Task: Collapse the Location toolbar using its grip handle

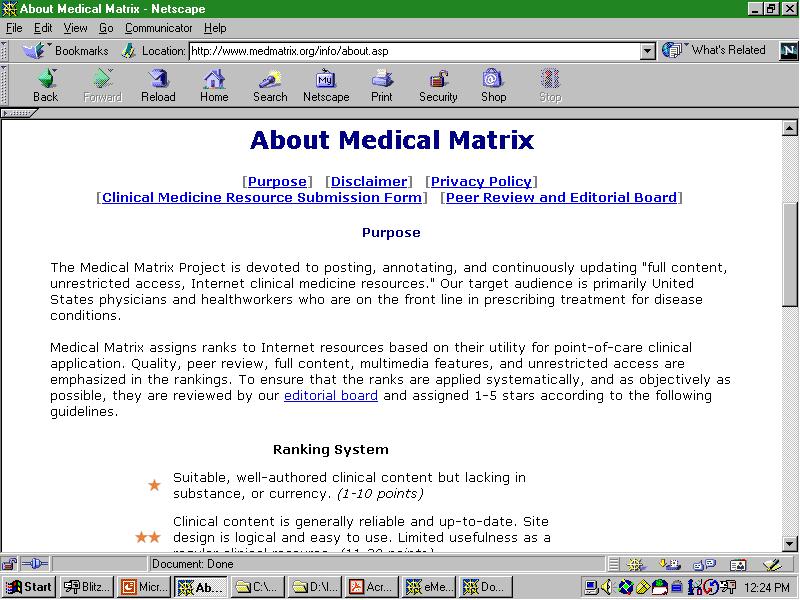Action: click(4, 51)
